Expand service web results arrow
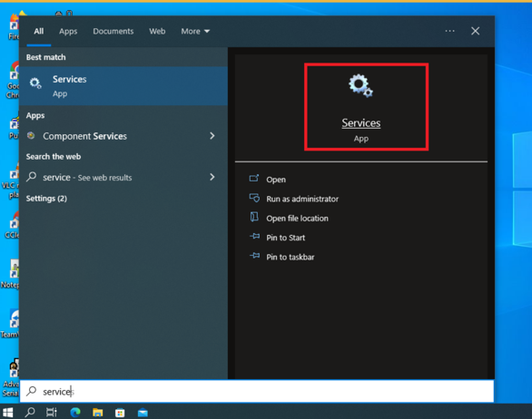This screenshot has width=532, height=419. (212, 177)
